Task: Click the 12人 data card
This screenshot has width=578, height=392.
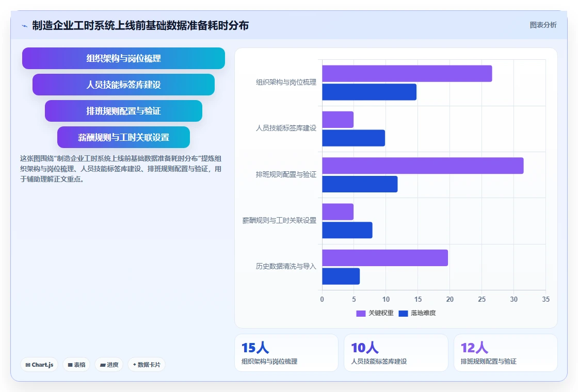Action: 506,353
